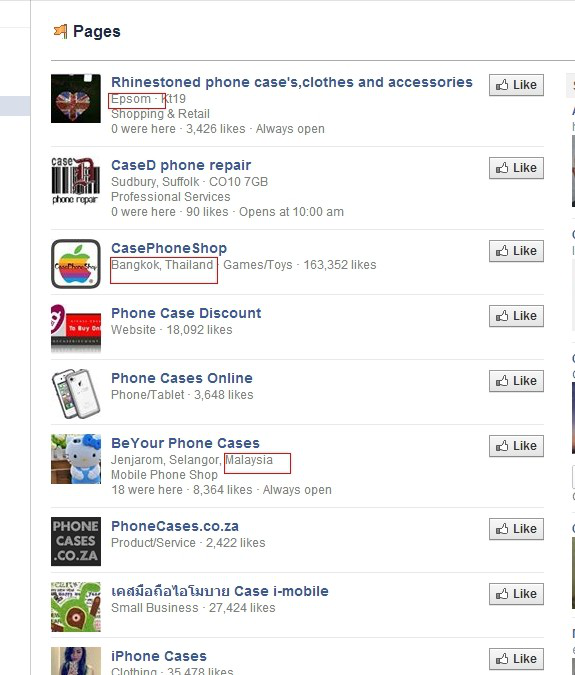Screen dimensions: 575x675
Task: Open the Union Jack heart page thumbnail
Action: pos(76,99)
